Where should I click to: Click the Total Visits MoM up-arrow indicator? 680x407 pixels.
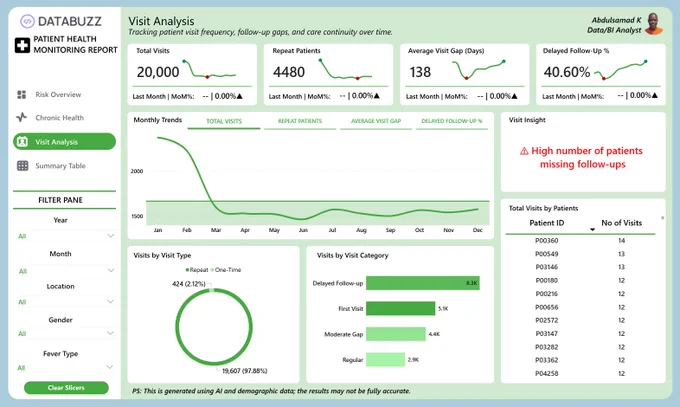[x=239, y=96]
